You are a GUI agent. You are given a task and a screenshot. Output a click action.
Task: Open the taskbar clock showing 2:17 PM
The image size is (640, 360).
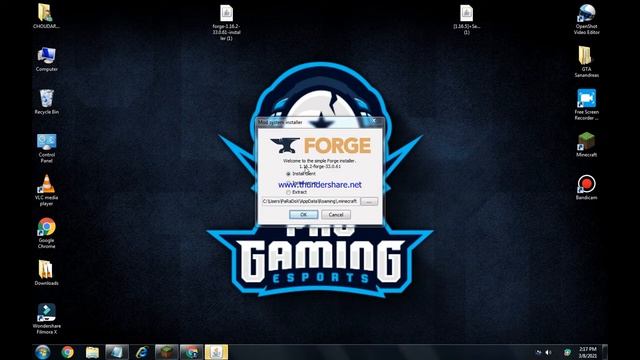[x=588, y=352]
